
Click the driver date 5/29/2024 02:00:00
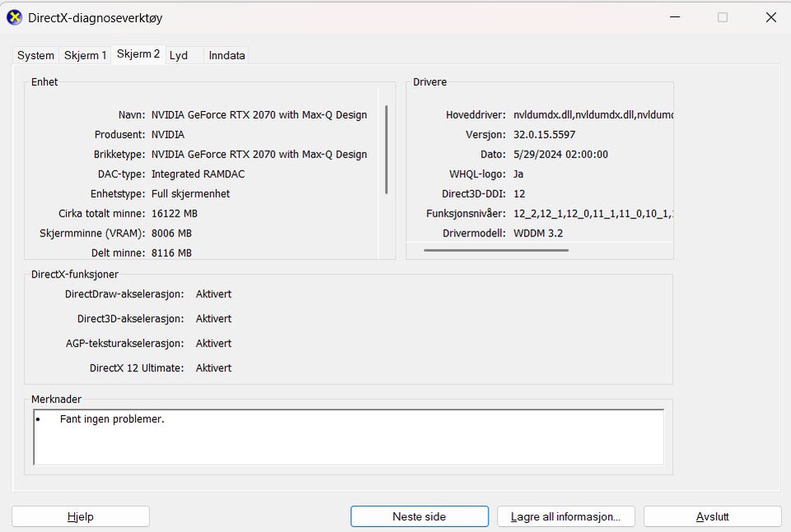pos(560,154)
